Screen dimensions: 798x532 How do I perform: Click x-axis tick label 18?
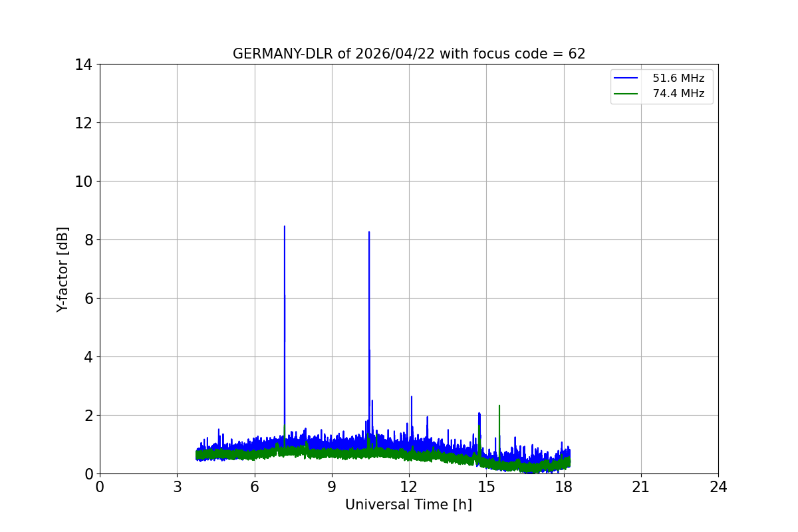click(564, 487)
